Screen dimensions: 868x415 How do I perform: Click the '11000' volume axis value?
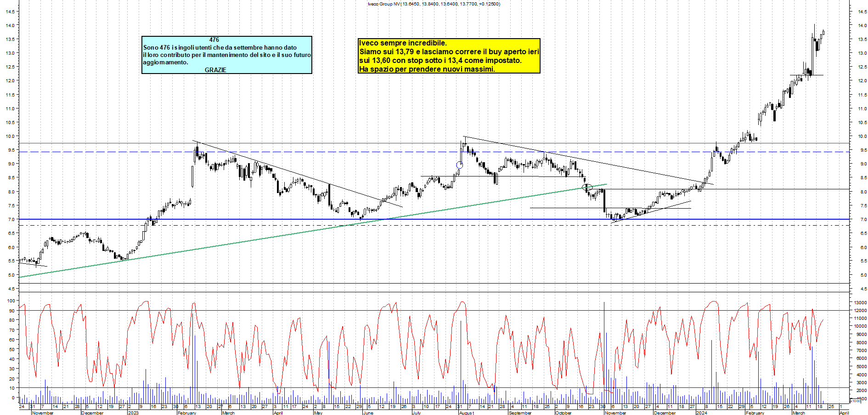[x=860, y=318]
